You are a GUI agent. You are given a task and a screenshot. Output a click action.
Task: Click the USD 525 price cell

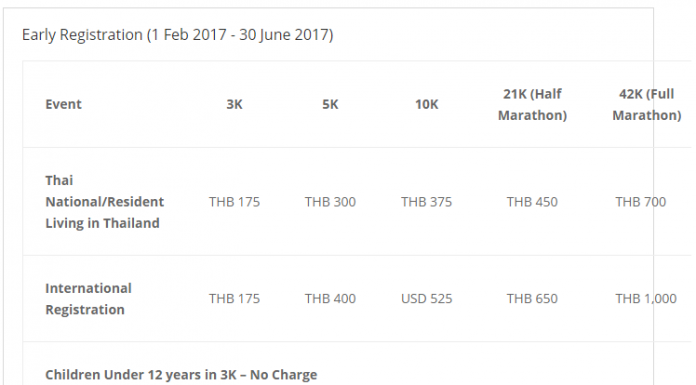[x=427, y=299]
